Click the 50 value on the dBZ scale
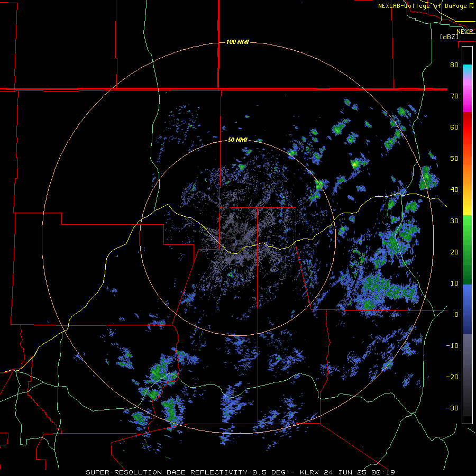Screen dimensions: 476x476 click(454, 159)
